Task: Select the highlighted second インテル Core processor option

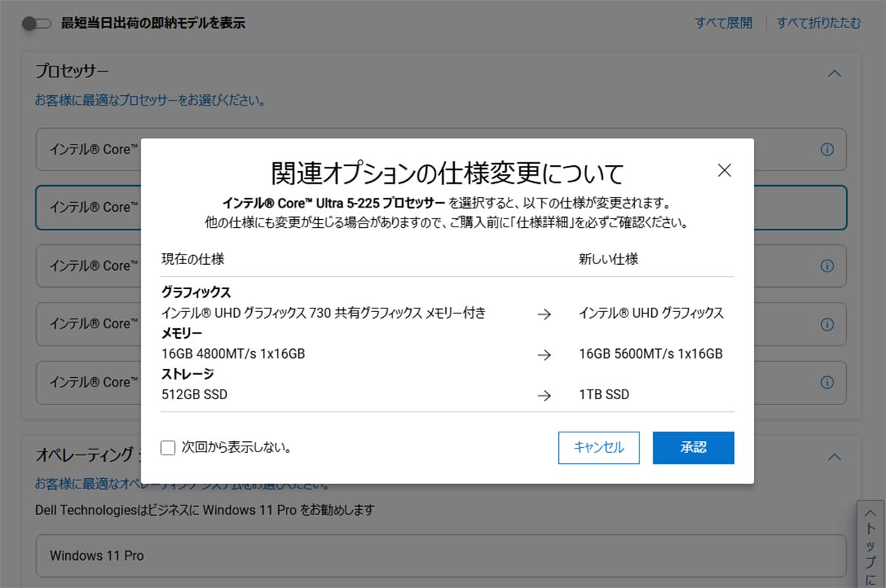Action: pyautogui.click(x=441, y=207)
